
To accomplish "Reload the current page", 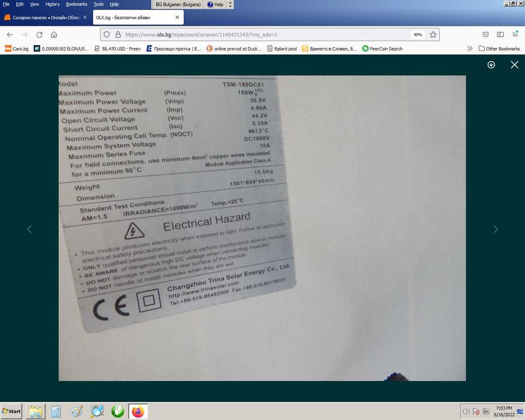I will (x=39, y=34).
